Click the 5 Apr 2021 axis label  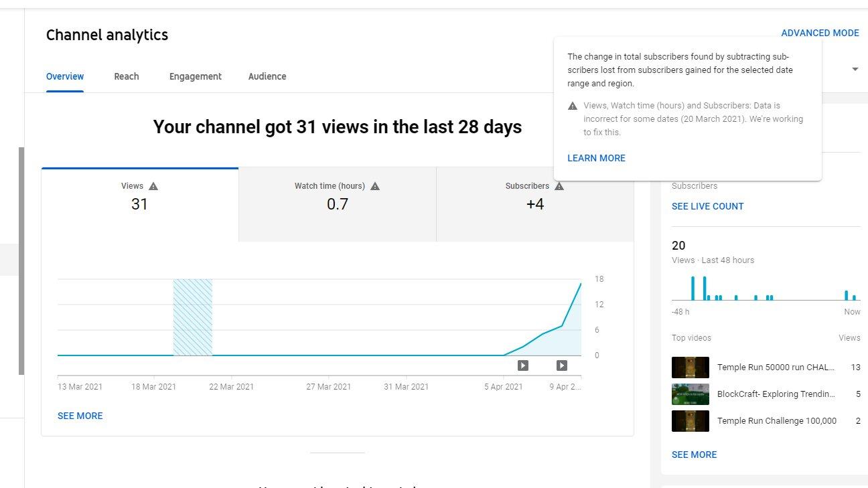503,387
